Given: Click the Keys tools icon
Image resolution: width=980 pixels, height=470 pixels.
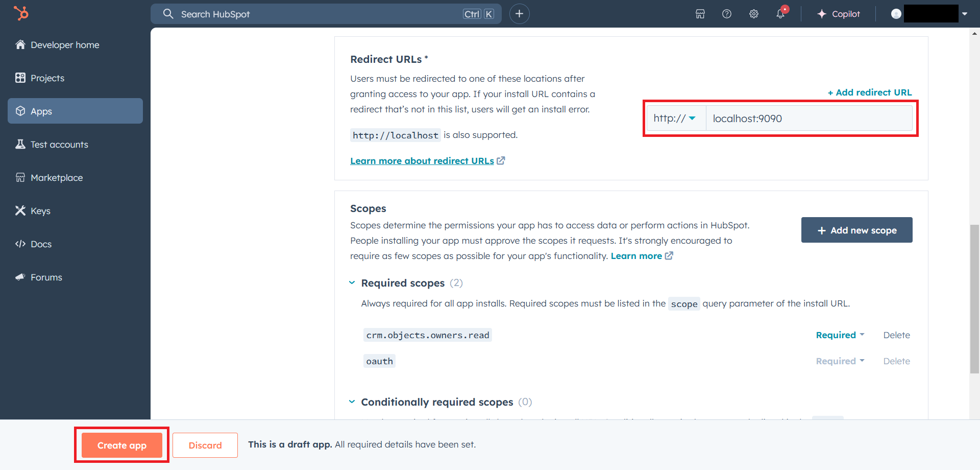Looking at the screenshot, I should coord(20,210).
